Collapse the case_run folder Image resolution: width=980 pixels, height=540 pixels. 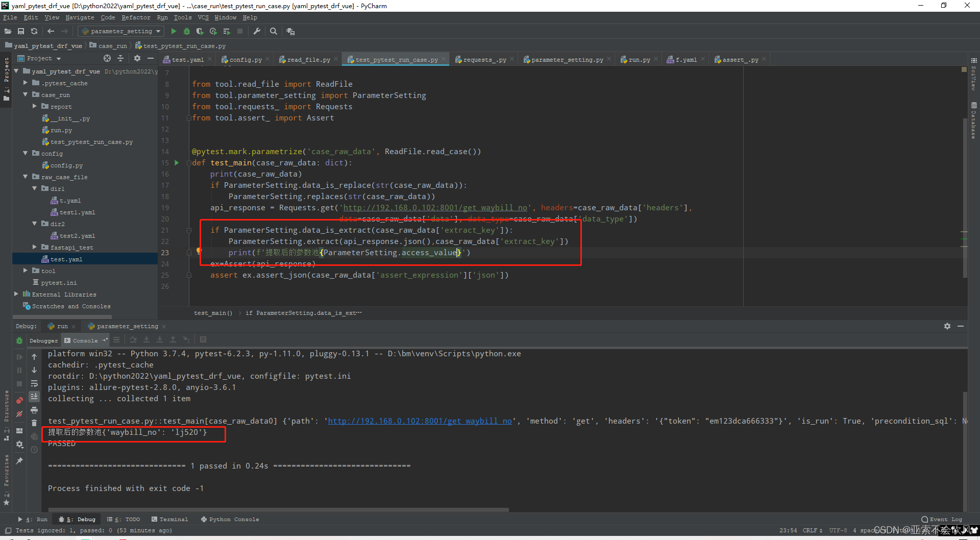(x=26, y=94)
